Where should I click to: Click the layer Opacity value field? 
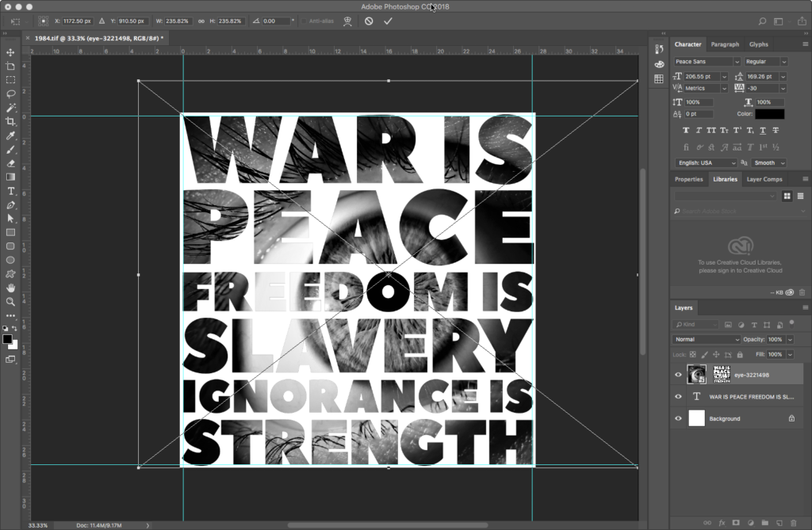(773, 339)
